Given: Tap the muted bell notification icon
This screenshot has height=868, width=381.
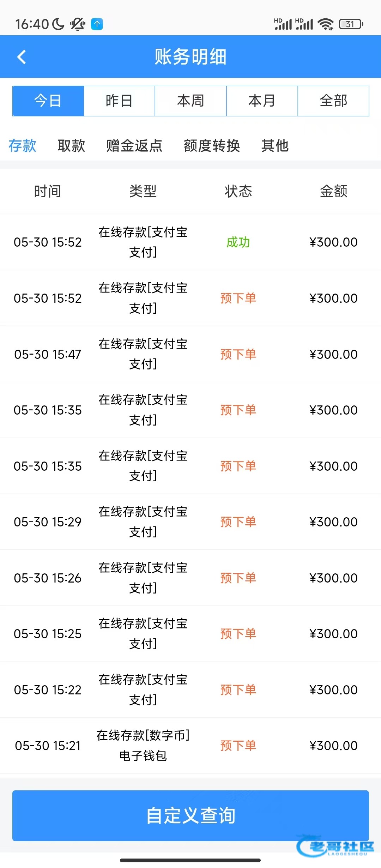Looking at the screenshot, I should [77, 24].
